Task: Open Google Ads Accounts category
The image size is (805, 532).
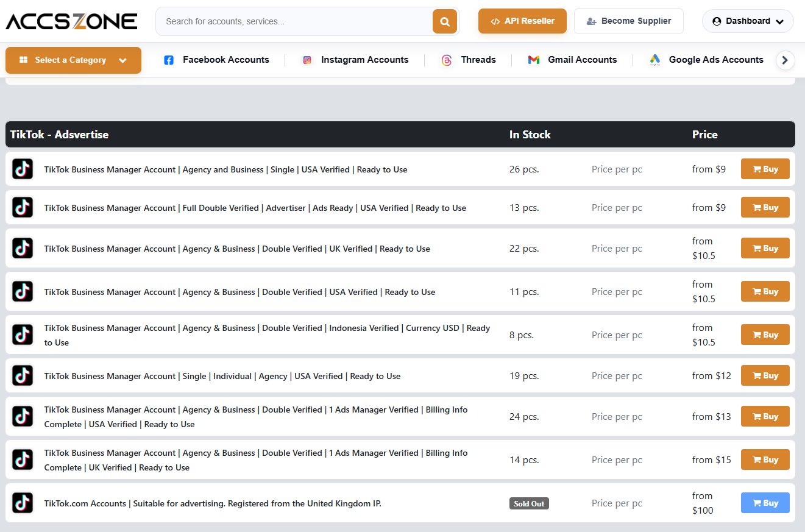Action: (x=716, y=60)
